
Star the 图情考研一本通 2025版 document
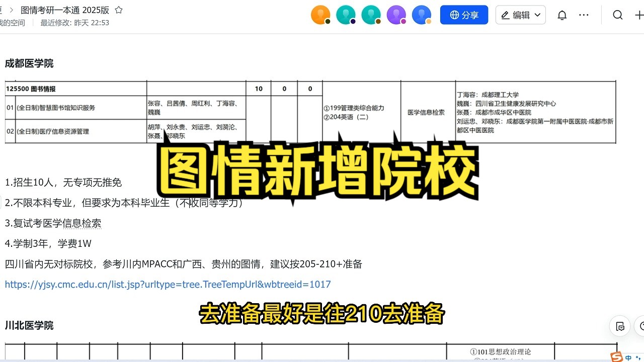coord(119,10)
